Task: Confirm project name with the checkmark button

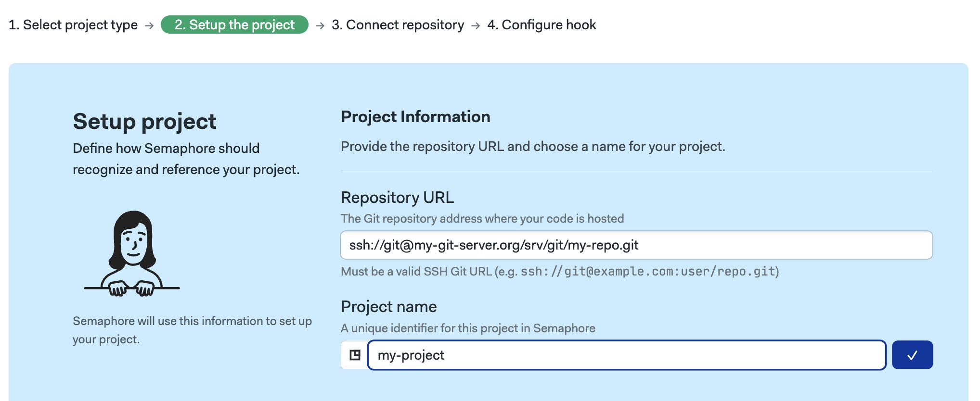Action: [912, 355]
